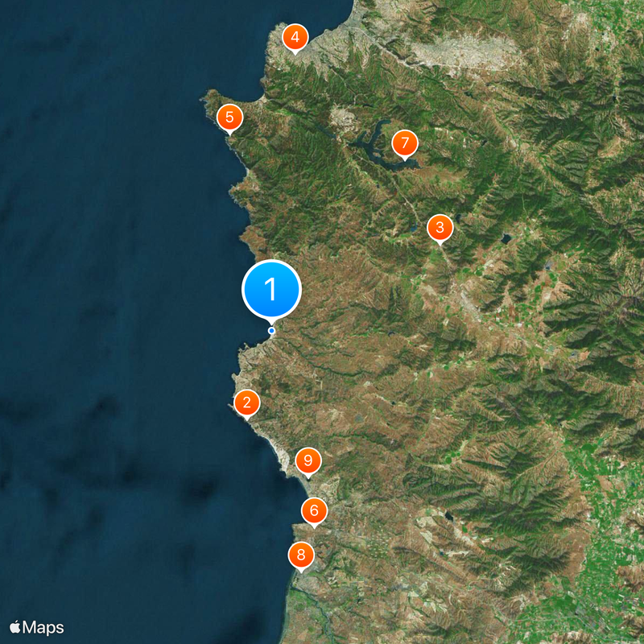The width and height of the screenshot is (644, 644).
Task: Open orange map pin number 9
Action: [308, 461]
